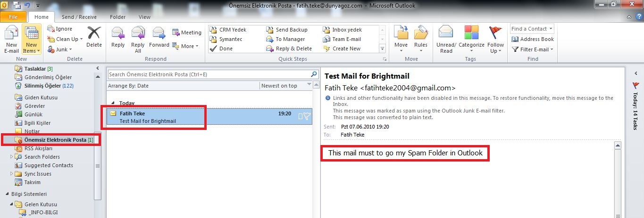Open the More respond options dropdown
The image size is (644, 218).
(x=185, y=46)
